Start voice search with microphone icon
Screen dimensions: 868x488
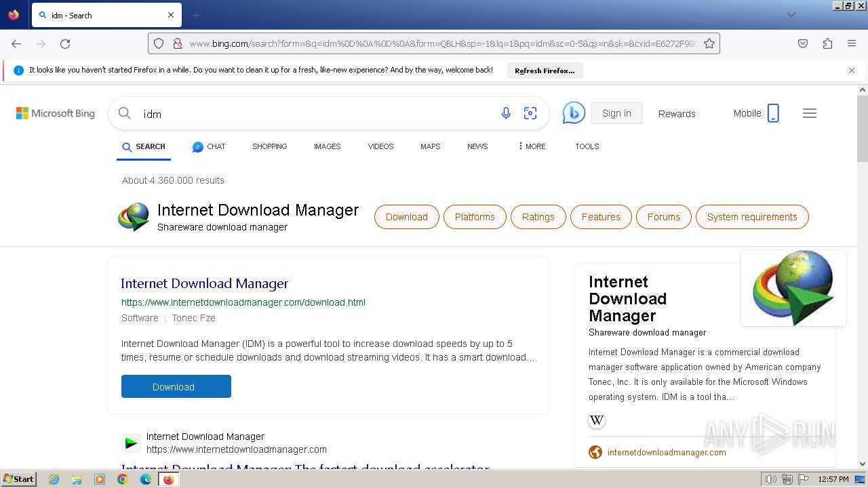tap(506, 113)
